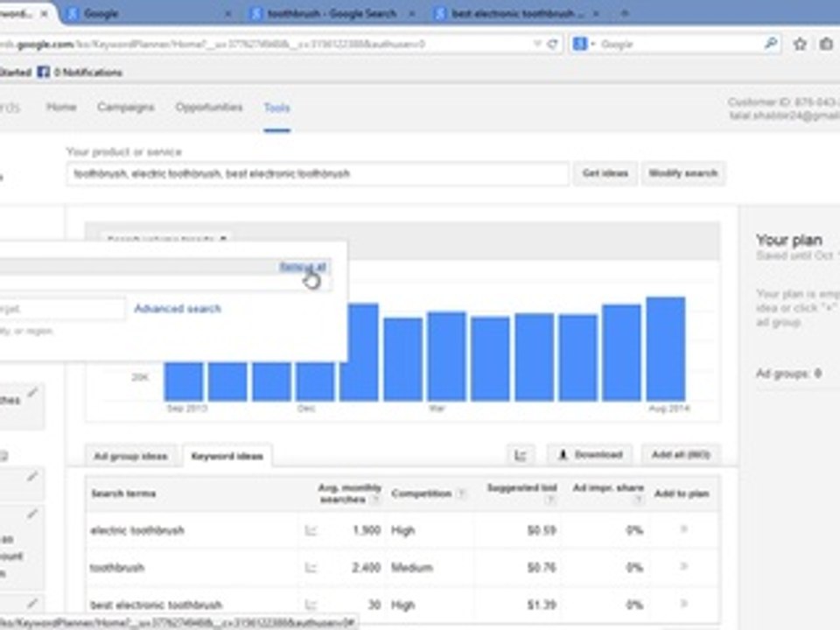Click the best electronic toothbrush search term
The image size is (840, 630).
click(x=156, y=605)
